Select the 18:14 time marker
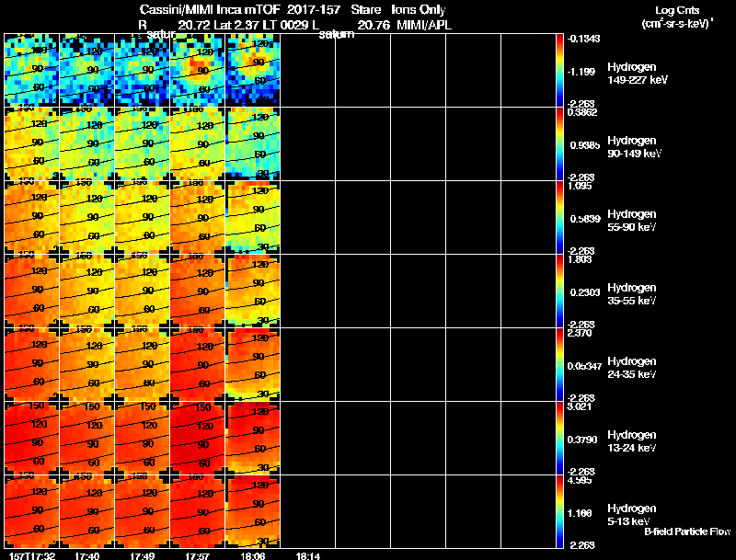The height and width of the screenshot is (560, 736). (x=307, y=555)
